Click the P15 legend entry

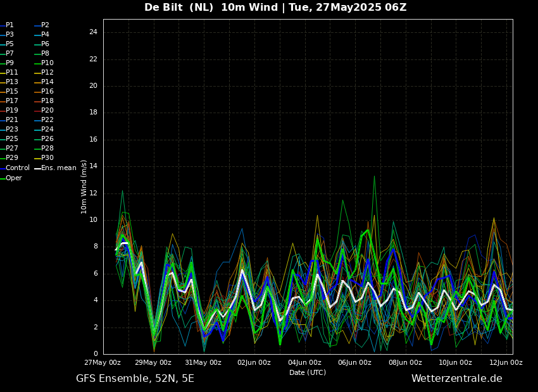(12, 92)
